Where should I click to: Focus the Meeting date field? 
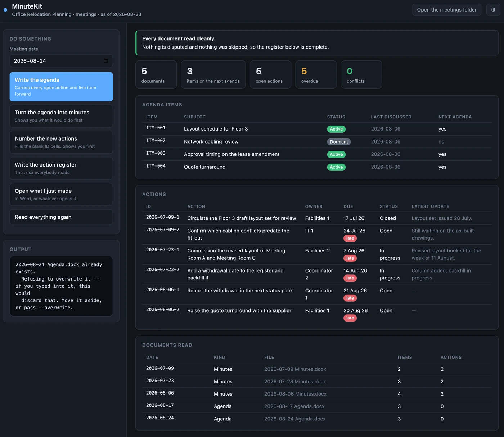click(61, 61)
